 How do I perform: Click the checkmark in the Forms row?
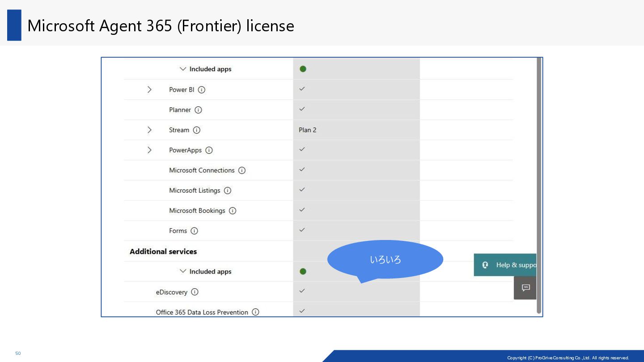[302, 230]
